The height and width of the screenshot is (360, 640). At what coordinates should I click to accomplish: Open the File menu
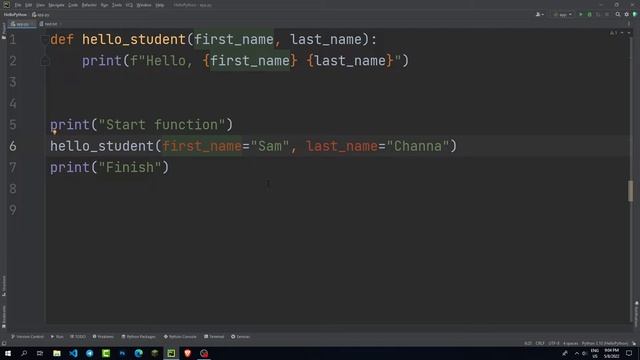(18, 5)
